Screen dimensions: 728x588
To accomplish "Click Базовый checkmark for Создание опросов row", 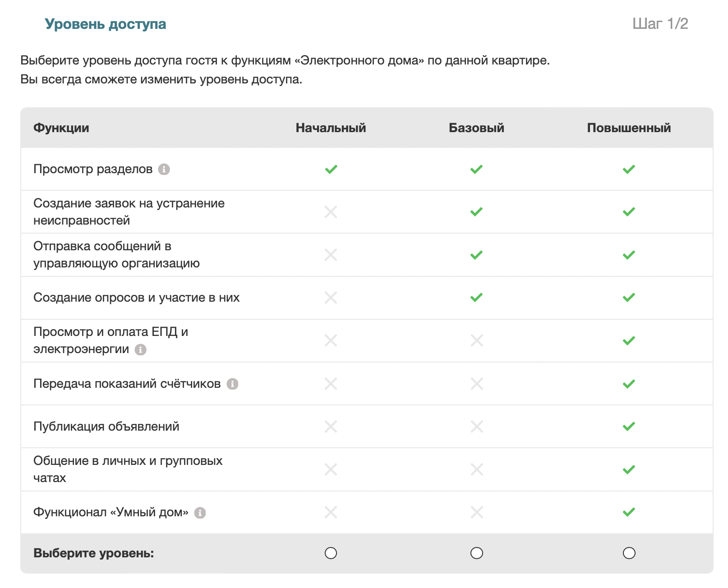I will pyautogui.click(x=476, y=298).
